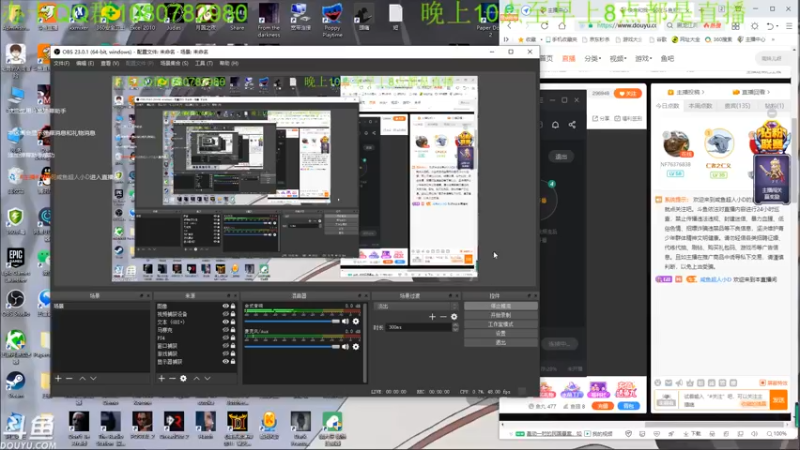Expand the 视频 dropdown on Douyu nav
The width and height of the screenshot is (800, 450).
pyautogui.click(x=618, y=59)
